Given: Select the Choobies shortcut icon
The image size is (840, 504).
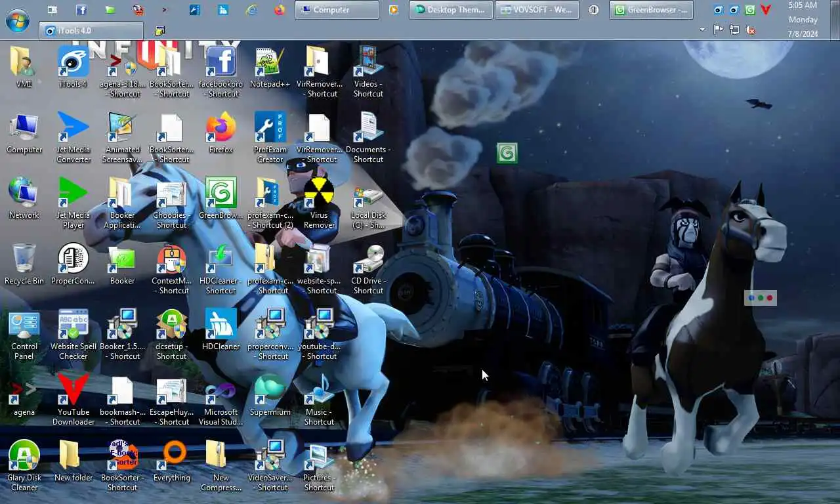Looking at the screenshot, I should 171,203.
